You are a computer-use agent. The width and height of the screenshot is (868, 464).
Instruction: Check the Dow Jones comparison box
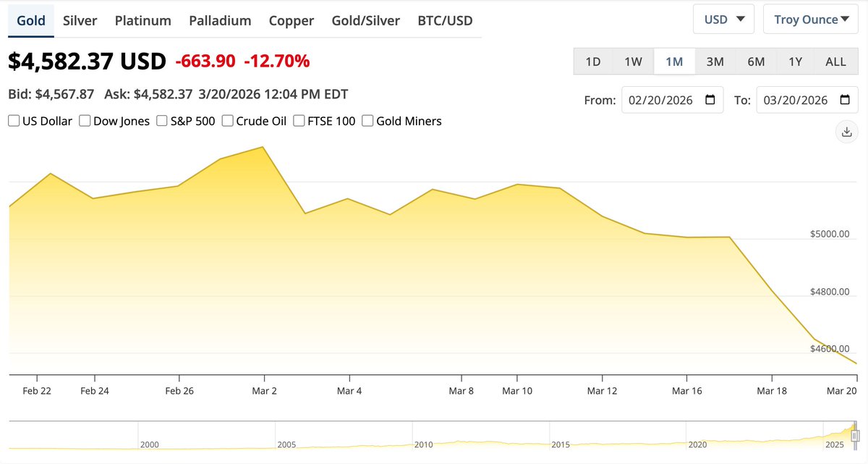pyautogui.click(x=85, y=121)
